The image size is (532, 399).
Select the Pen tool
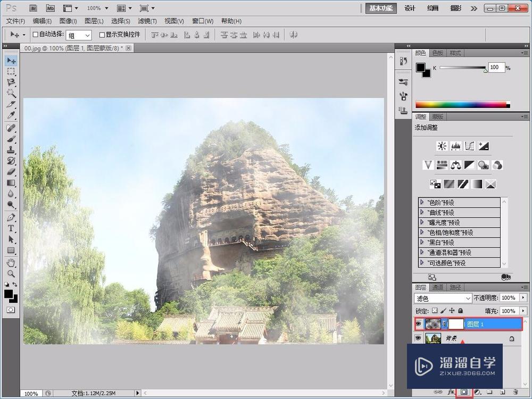click(11, 217)
